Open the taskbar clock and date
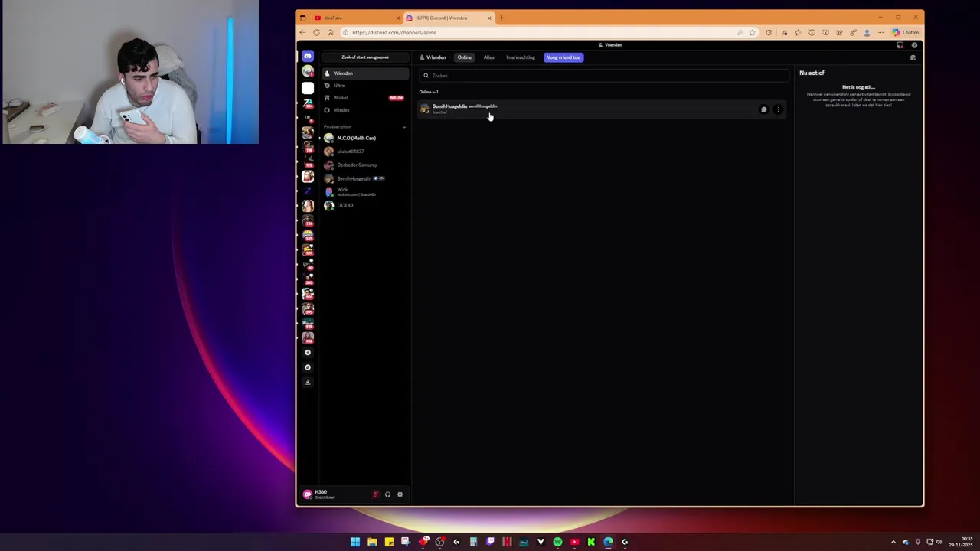 pyautogui.click(x=961, y=542)
